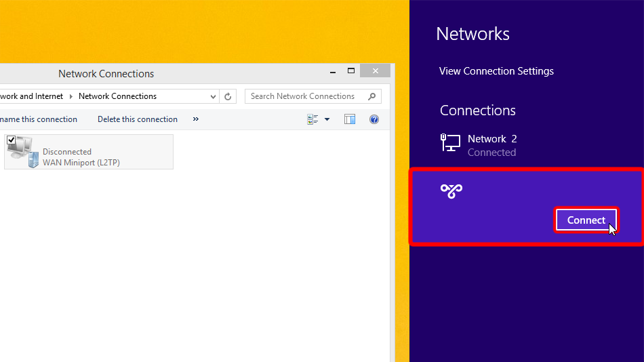Uncheck the WAN Miniport connection checkbox
Viewport: 644px width, 362px height.
pos(12,140)
